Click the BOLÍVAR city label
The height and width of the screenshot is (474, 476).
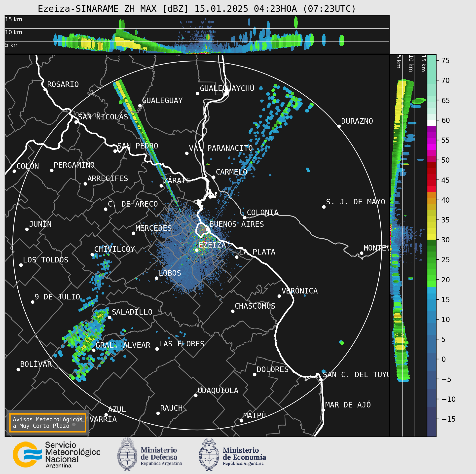[36, 364]
